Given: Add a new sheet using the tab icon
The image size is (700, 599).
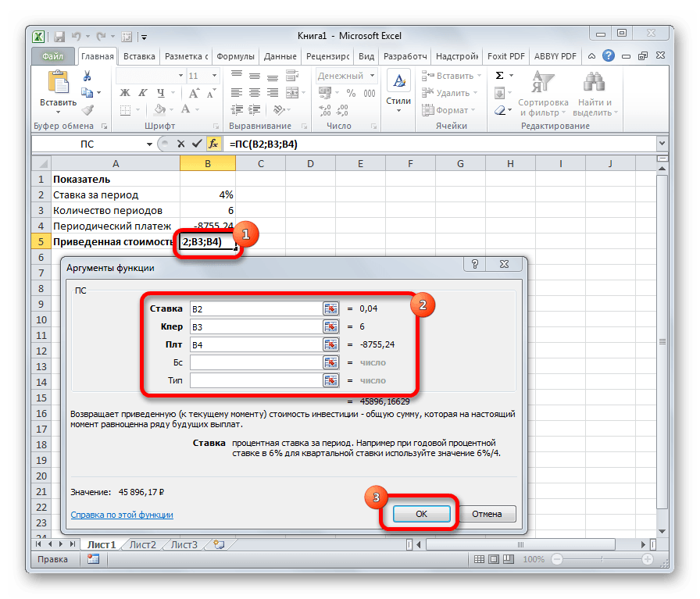Looking at the screenshot, I should [x=219, y=544].
